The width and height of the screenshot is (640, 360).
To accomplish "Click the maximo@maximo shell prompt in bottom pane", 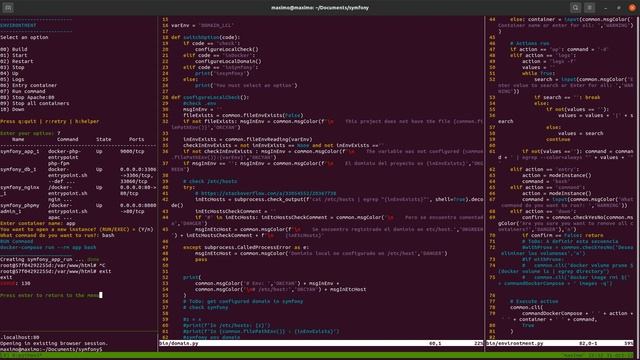I will [51, 349].
